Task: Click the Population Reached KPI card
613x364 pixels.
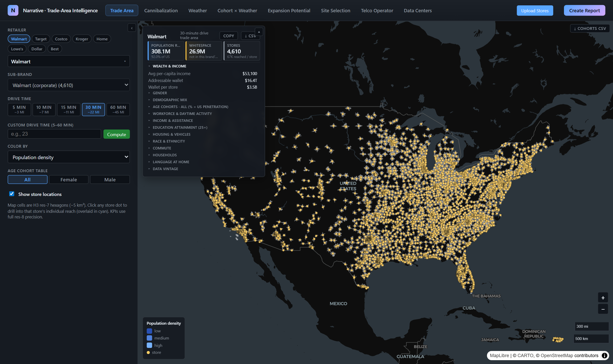Action: click(x=166, y=51)
